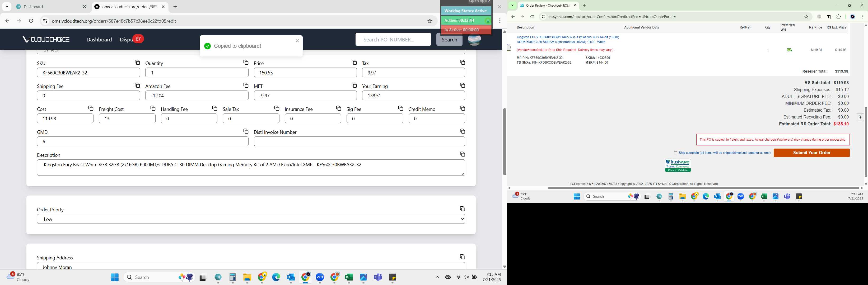Click the preferred warehouse truck icon
Viewport: 868px width, 285px height.
(x=789, y=50)
